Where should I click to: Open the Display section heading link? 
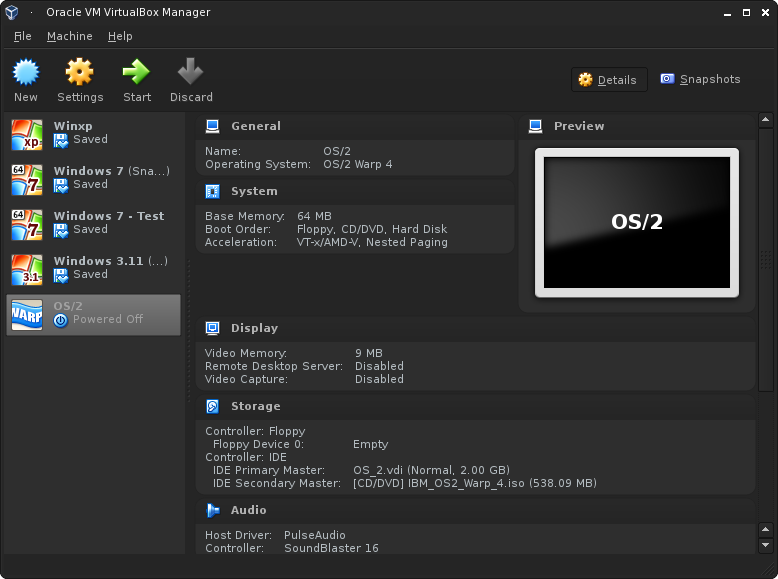click(x=255, y=328)
